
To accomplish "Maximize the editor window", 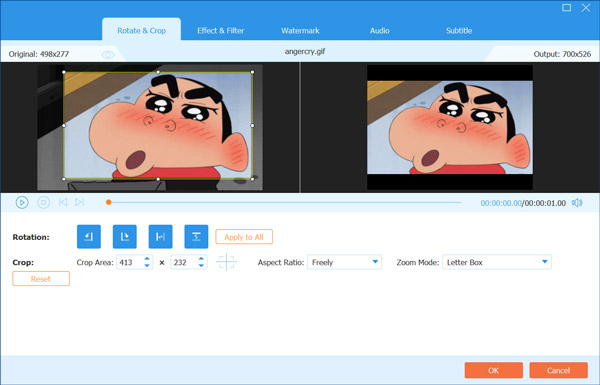I will (567, 7).
